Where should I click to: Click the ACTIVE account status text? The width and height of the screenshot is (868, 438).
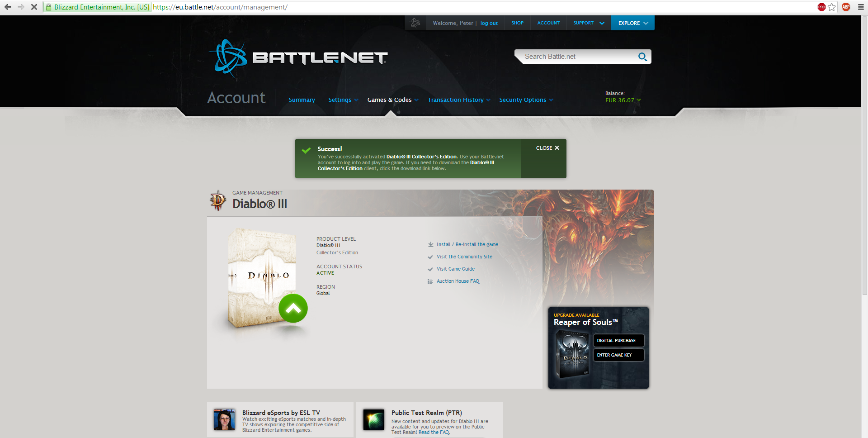coord(325,273)
